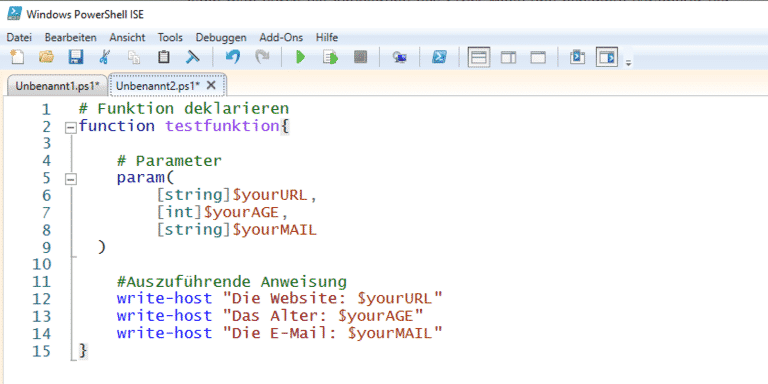Image resolution: width=768 pixels, height=384 pixels.
Task: Start PowerShell.exe from the blue console icon
Action: point(439,57)
